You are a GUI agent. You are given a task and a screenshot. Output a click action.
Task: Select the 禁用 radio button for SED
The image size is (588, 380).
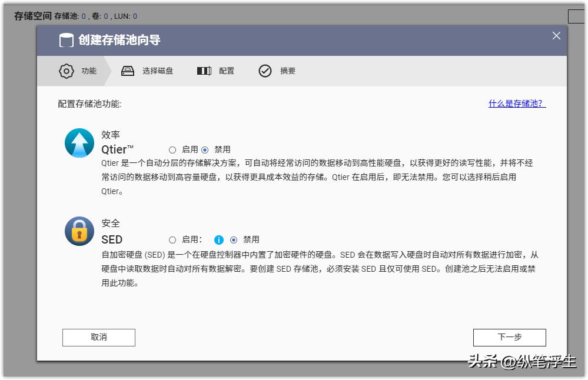(x=235, y=239)
